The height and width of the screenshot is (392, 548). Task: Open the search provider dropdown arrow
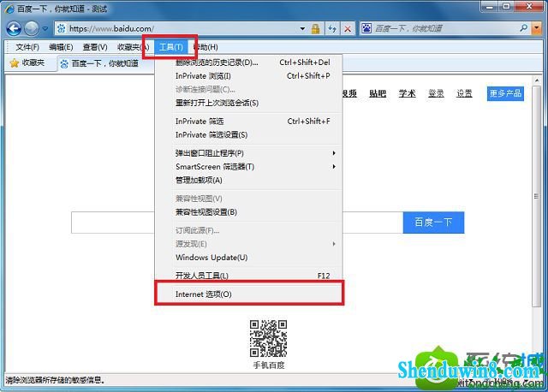[536, 28]
